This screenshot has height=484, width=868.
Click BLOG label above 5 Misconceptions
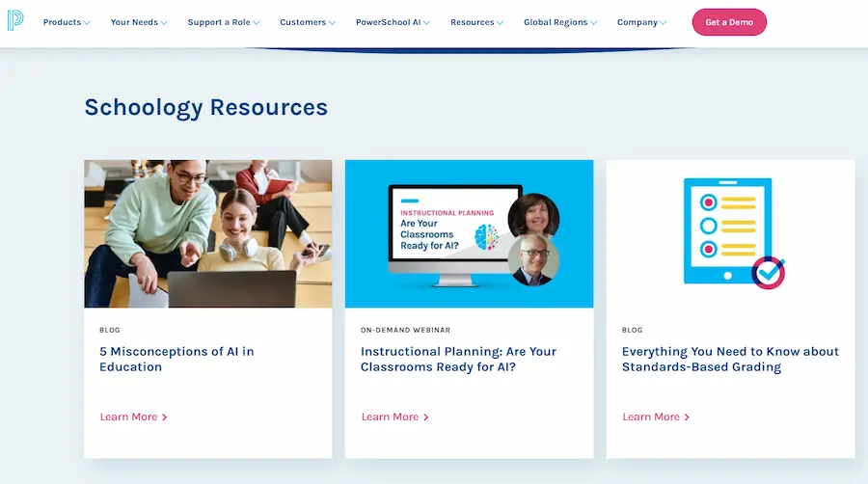110,330
